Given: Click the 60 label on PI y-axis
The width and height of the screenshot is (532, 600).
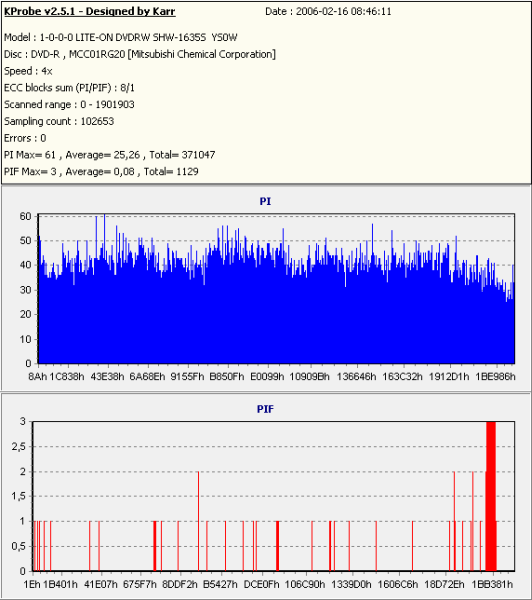Looking at the screenshot, I should pyautogui.click(x=25, y=216).
